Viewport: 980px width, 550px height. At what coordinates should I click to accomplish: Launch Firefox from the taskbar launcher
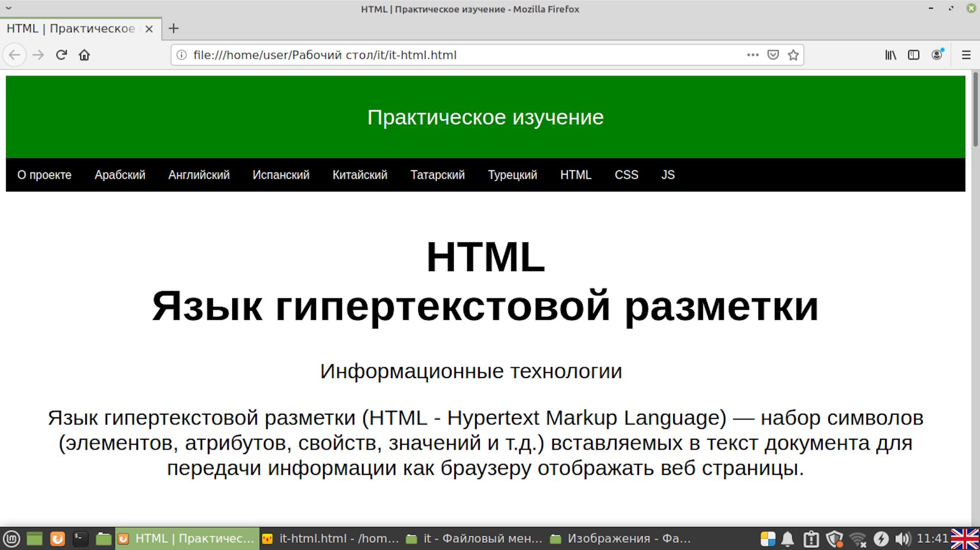coord(58,539)
